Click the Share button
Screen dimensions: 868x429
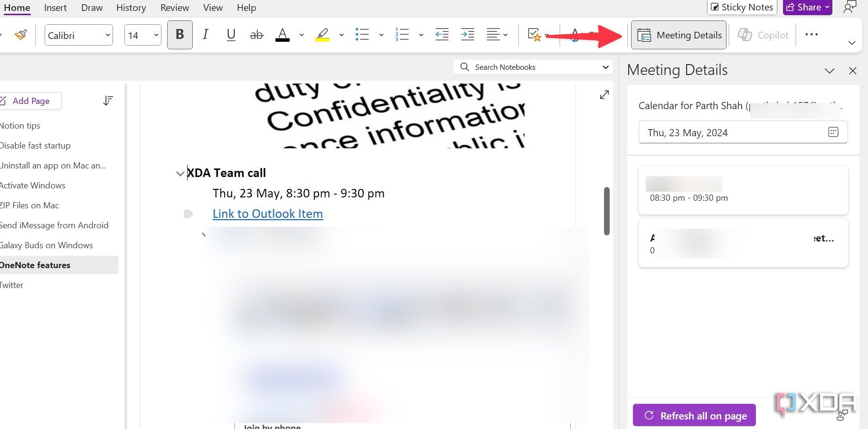[808, 7]
